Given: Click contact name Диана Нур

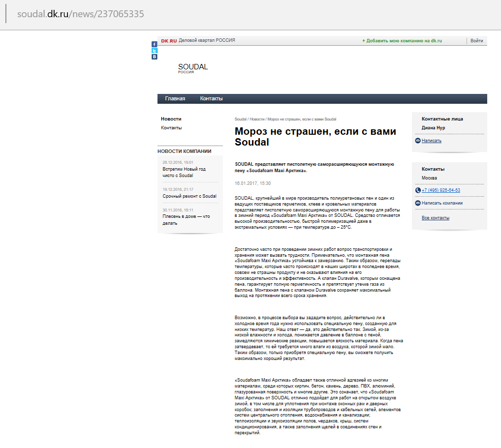Looking at the screenshot, I should pyautogui.click(x=433, y=128).
